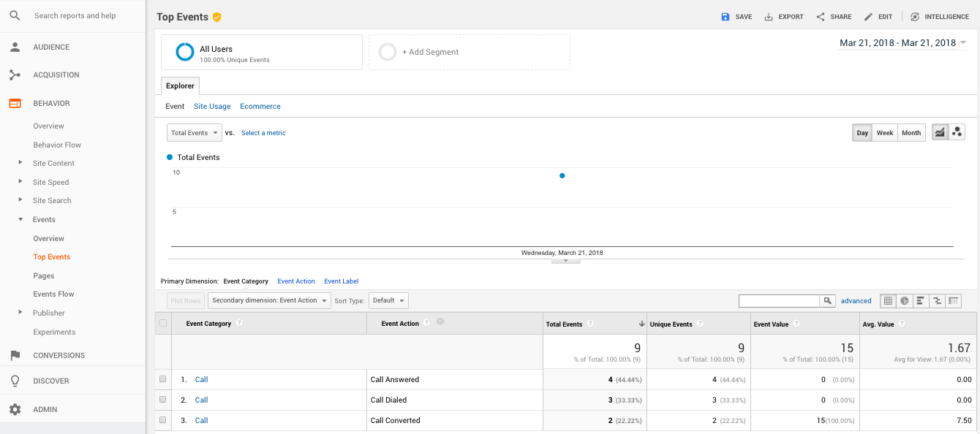Open the Total Events metric dropdown
980x434 pixels.
tap(195, 133)
